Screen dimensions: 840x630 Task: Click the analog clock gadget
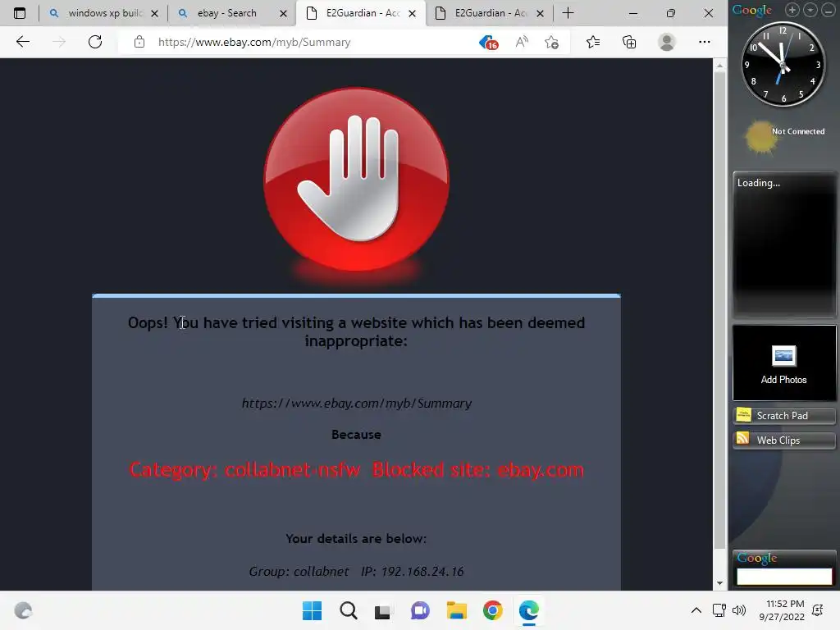click(x=783, y=64)
